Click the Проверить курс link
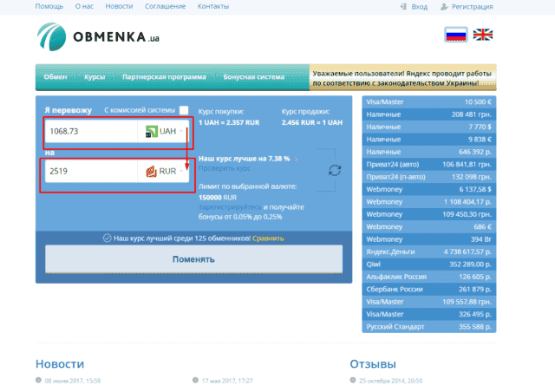The image size is (555, 392). tap(225, 168)
